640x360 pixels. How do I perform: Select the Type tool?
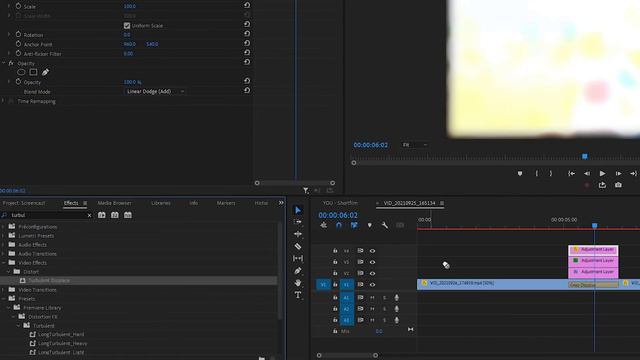298,295
